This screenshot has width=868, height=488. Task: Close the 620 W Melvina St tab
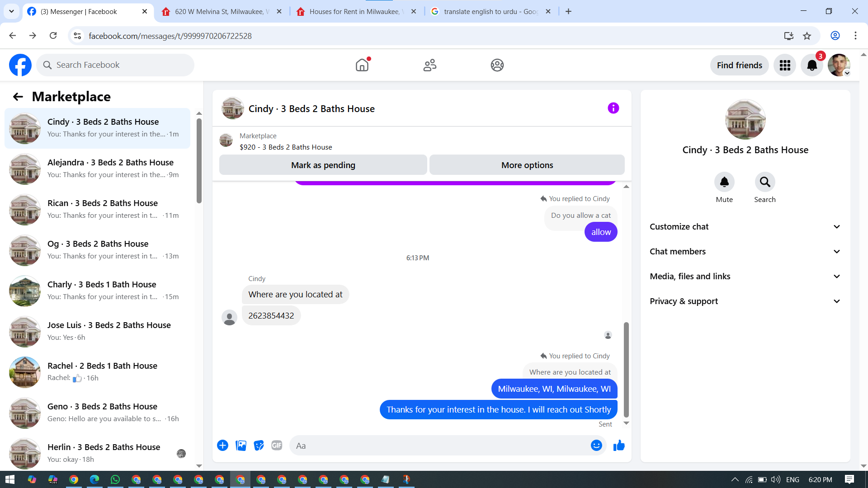279,11
